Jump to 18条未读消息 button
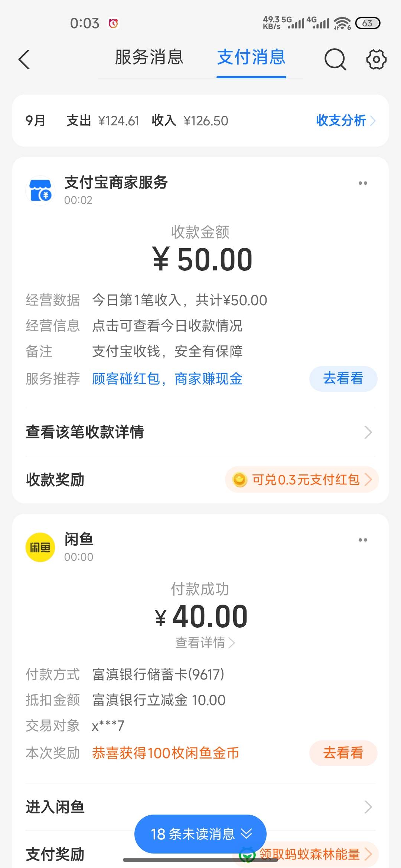This screenshot has height=868, width=401. click(200, 834)
